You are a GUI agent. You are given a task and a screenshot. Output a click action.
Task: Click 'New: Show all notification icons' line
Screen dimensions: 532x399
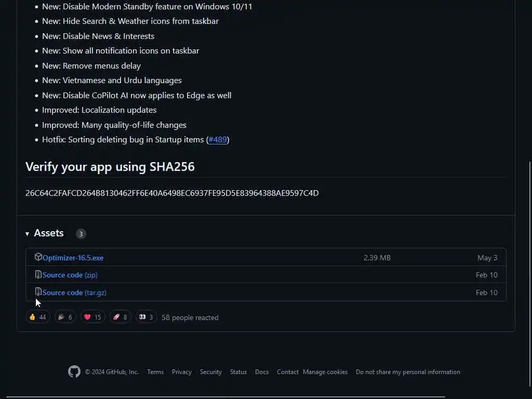[x=121, y=50]
